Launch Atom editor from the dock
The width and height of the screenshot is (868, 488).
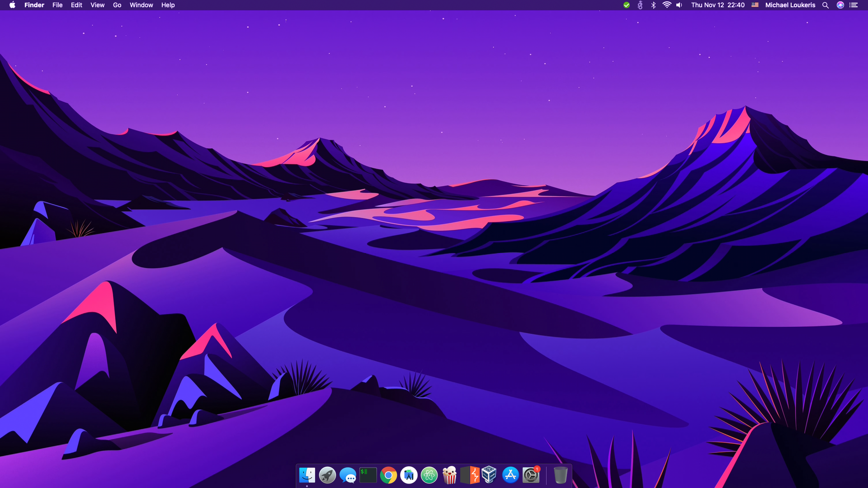coord(429,475)
